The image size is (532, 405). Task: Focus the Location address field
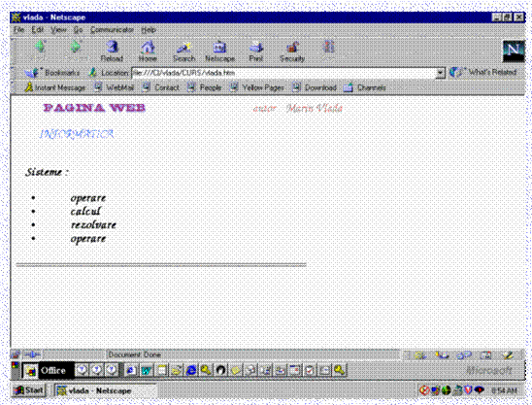(x=283, y=73)
